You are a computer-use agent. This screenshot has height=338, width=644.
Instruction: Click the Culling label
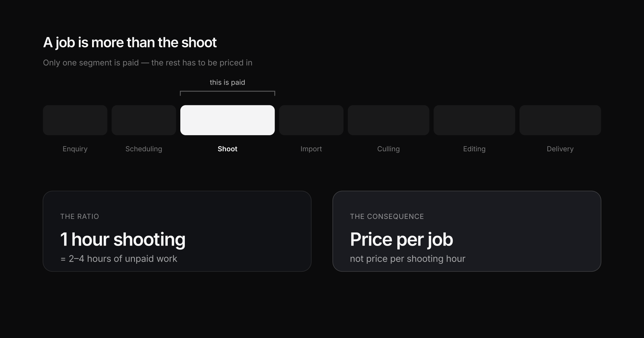[388, 149]
